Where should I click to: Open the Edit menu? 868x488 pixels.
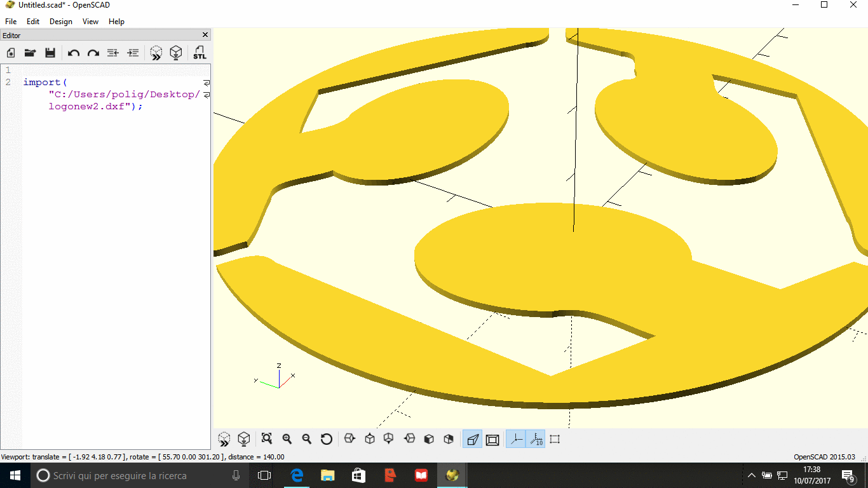coord(33,21)
